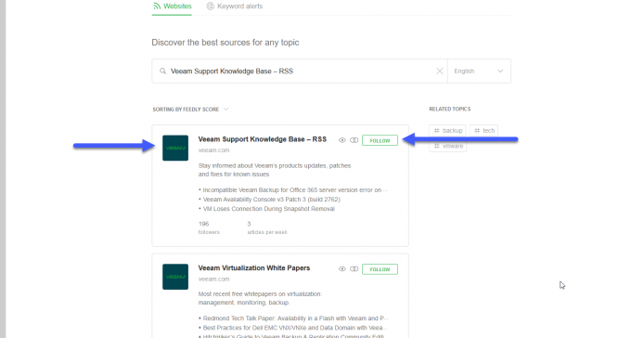Click Veeam Virtualization White Papers logo thumbnail
Image resolution: width=644 pixels, height=338 pixels.
[x=175, y=277]
